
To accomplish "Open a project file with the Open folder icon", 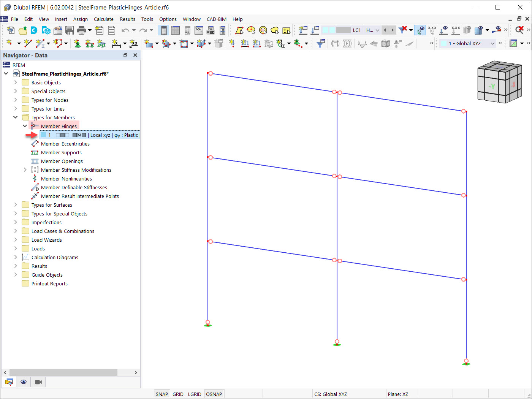I will [x=23, y=30].
